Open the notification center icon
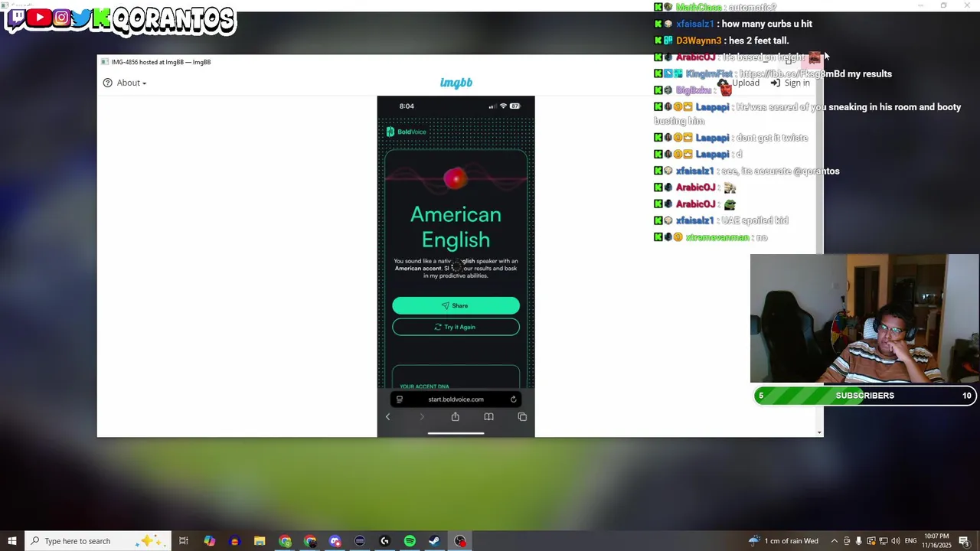Image resolution: width=980 pixels, height=551 pixels. pyautogui.click(x=964, y=541)
